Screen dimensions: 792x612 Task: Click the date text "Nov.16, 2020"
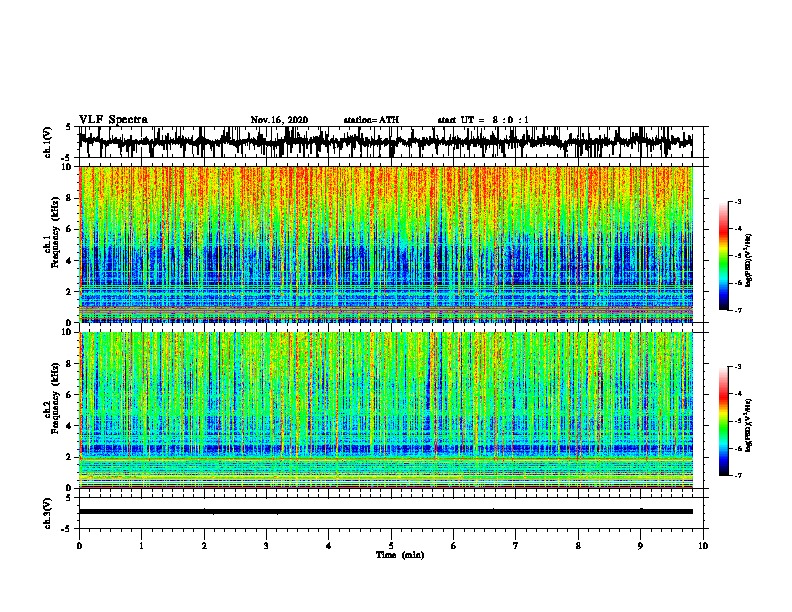(x=279, y=120)
